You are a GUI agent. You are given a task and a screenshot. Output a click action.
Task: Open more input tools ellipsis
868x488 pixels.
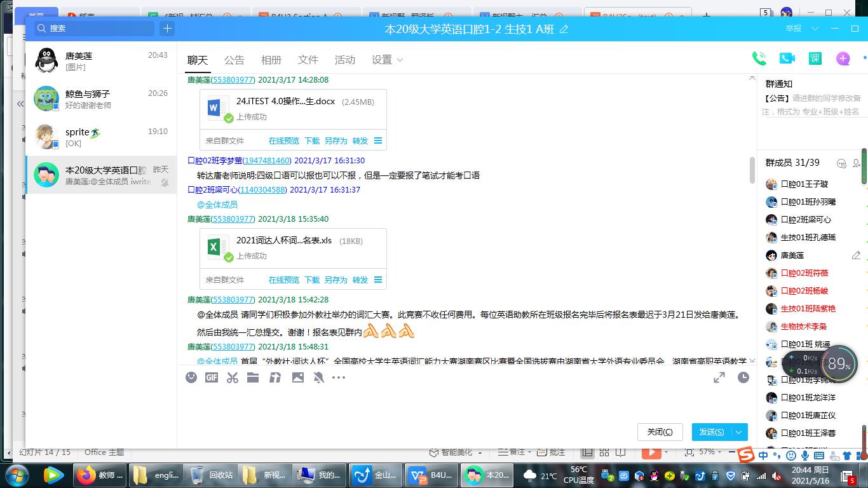coord(339,377)
